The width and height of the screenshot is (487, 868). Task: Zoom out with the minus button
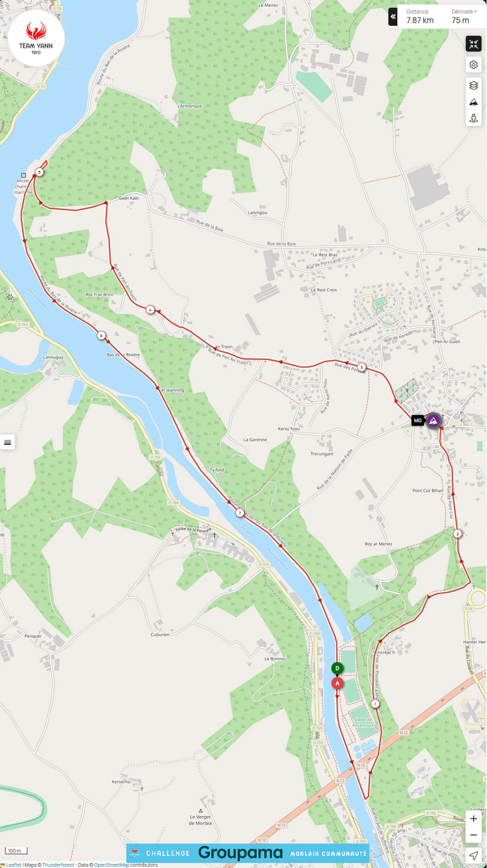tap(474, 835)
